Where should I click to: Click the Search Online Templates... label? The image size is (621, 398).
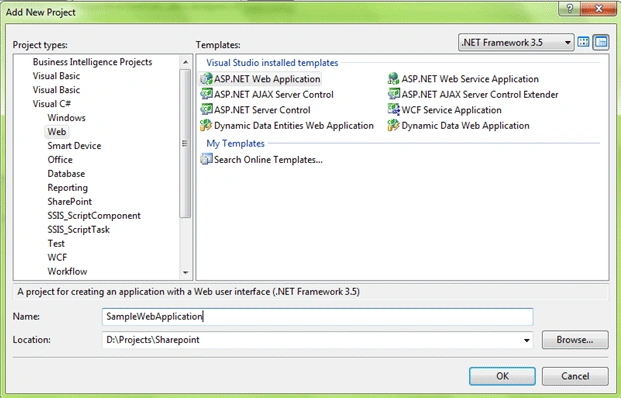268,159
